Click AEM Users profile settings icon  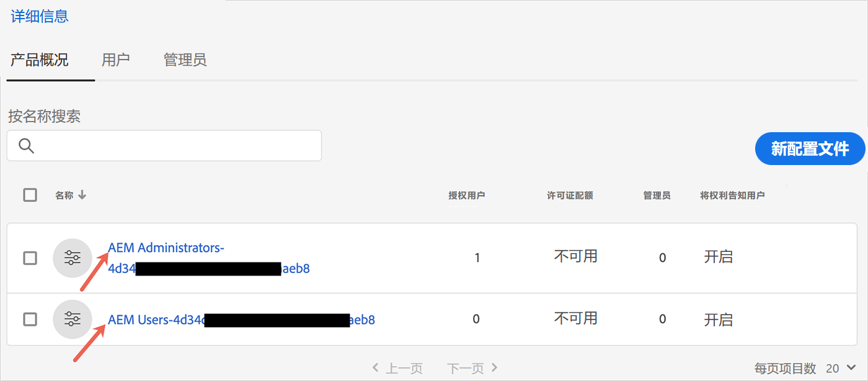pyautogui.click(x=73, y=320)
